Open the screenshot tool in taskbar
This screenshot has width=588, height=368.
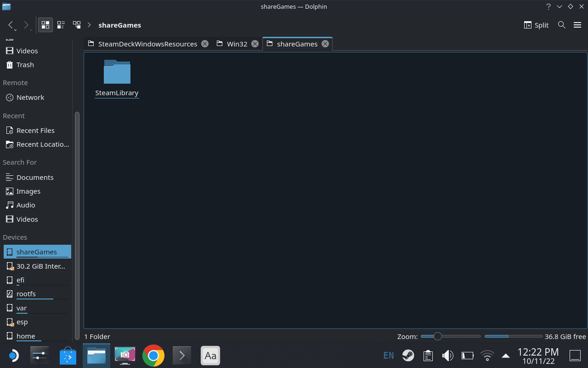click(125, 356)
